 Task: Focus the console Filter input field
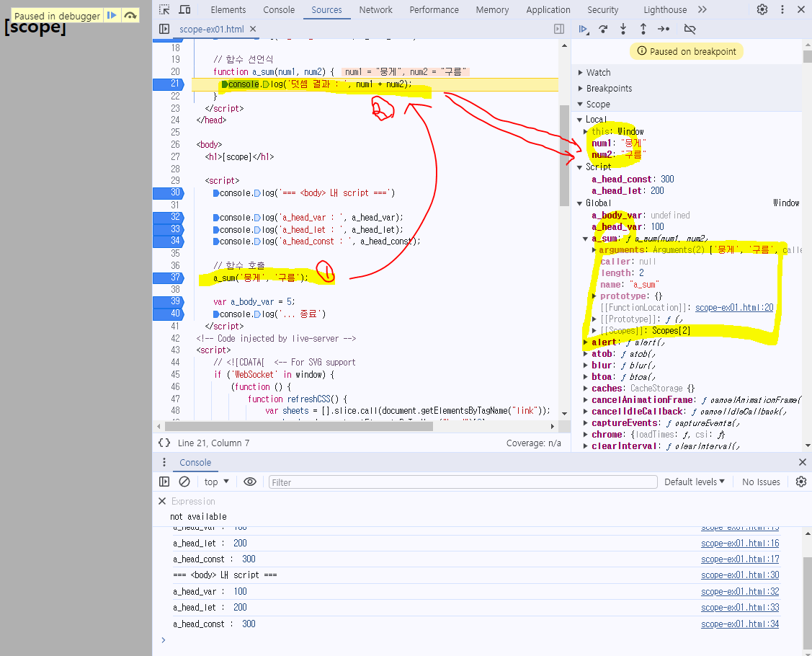click(463, 482)
